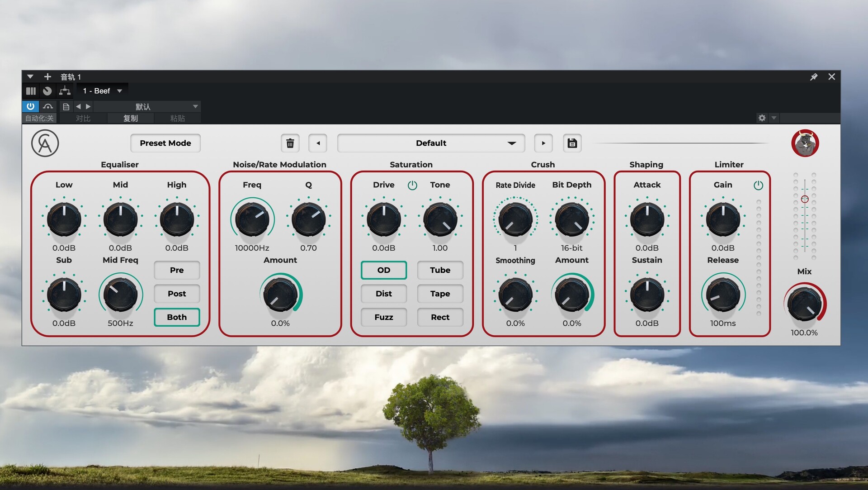868x490 pixels.
Task: Click the 复制 copy button
Action: [130, 119]
